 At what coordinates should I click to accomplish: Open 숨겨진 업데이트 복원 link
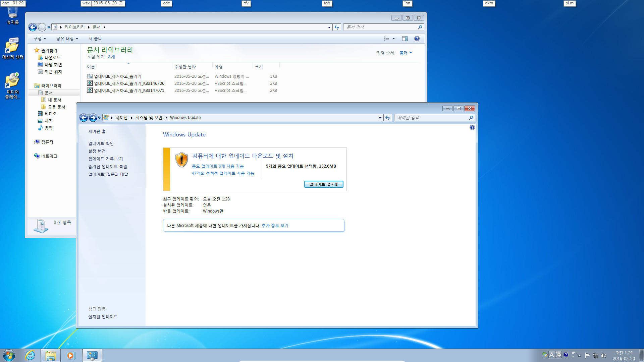coord(108,167)
